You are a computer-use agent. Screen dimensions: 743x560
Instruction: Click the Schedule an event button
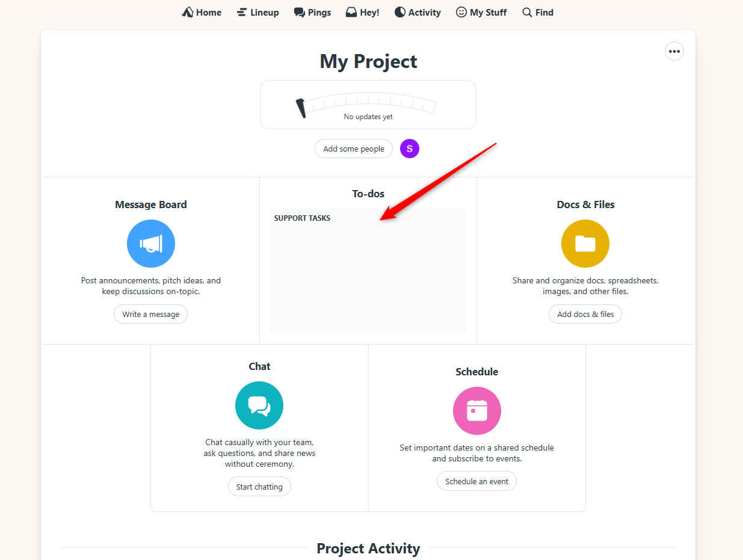point(476,481)
